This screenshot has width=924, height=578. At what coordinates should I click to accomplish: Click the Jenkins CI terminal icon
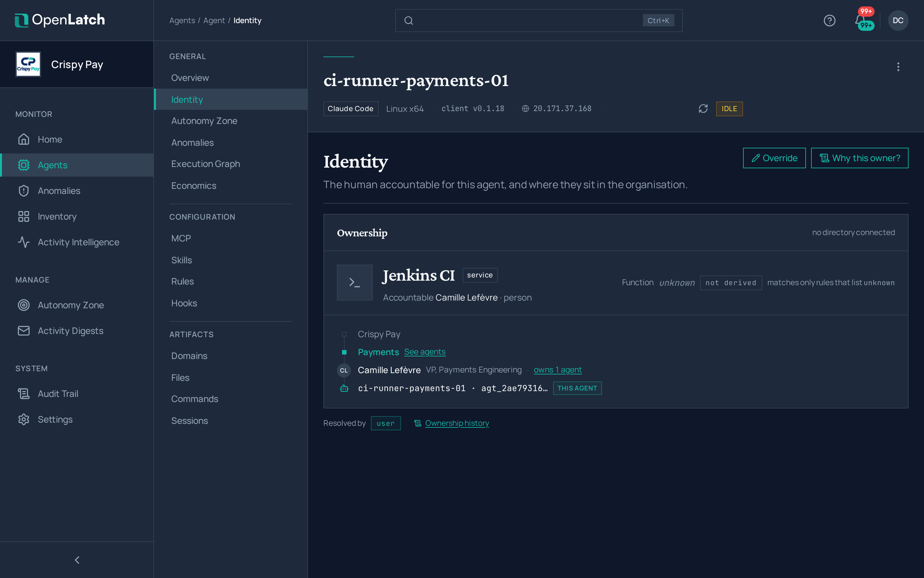tap(354, 283)
